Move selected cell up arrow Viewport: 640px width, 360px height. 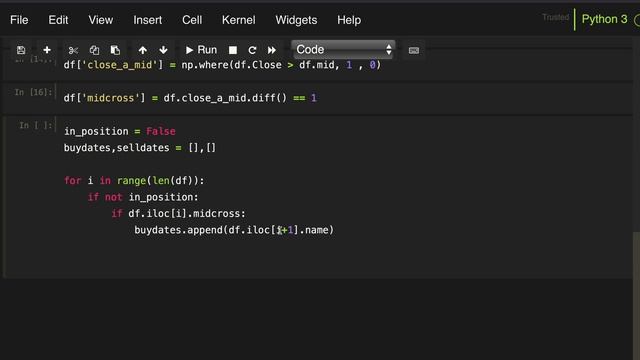click(142, 50)
